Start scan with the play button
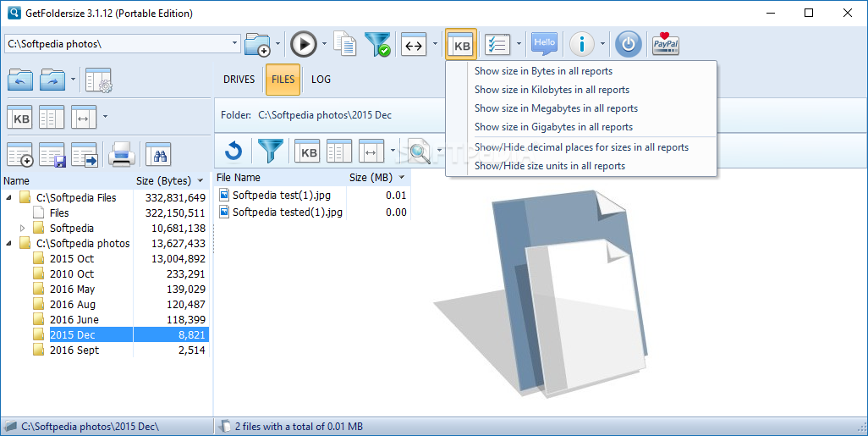The image size is (868, 436). click(304, 44)
